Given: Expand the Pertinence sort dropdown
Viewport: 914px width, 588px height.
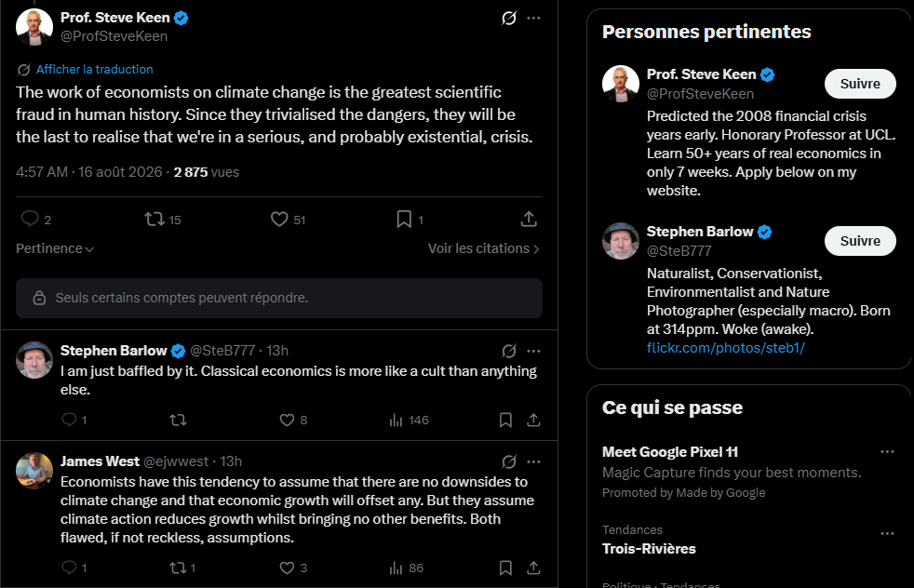Looking at the screenshot, I should pyautogui.click(x=55, y=248).
